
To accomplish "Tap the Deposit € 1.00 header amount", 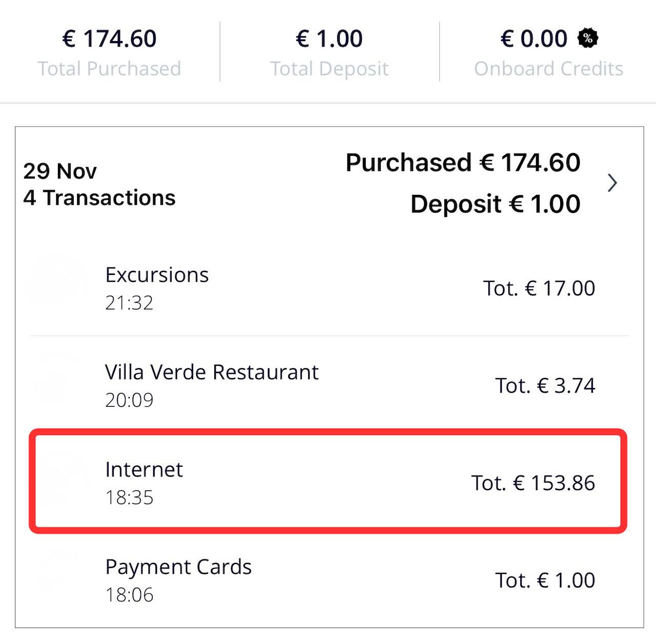I will coord(496,204).
